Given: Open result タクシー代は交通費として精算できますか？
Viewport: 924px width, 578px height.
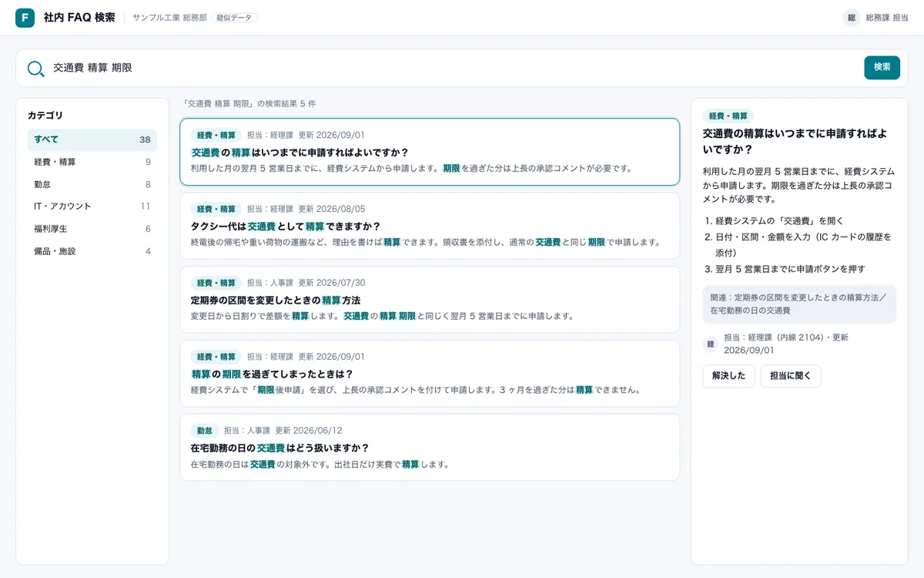Looking at the screenshot, I should (430, 226).
